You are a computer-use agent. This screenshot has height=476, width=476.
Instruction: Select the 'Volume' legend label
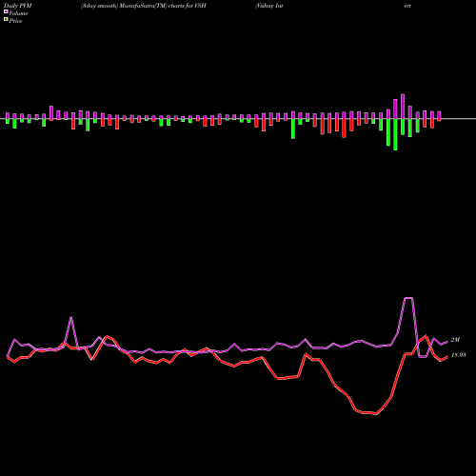[18, 13]
